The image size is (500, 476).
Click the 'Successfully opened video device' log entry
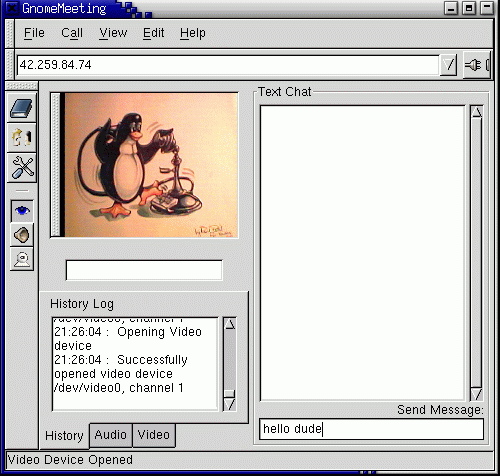[x=121, y=374]
